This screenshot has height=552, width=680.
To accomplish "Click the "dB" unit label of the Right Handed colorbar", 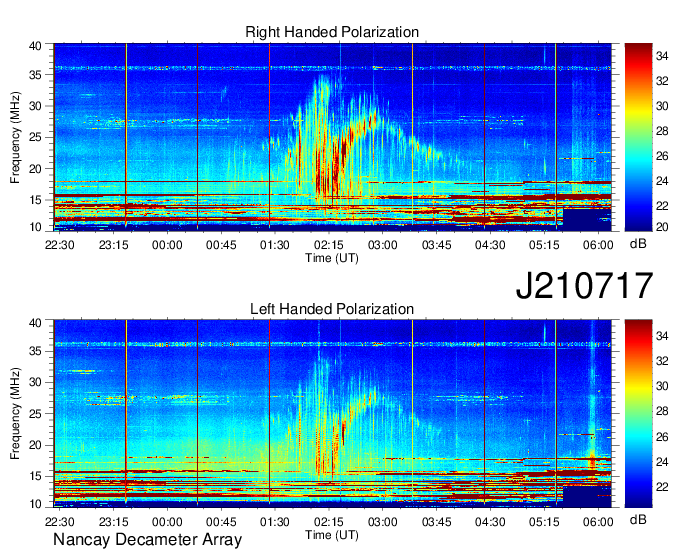I will coord(638,244).
